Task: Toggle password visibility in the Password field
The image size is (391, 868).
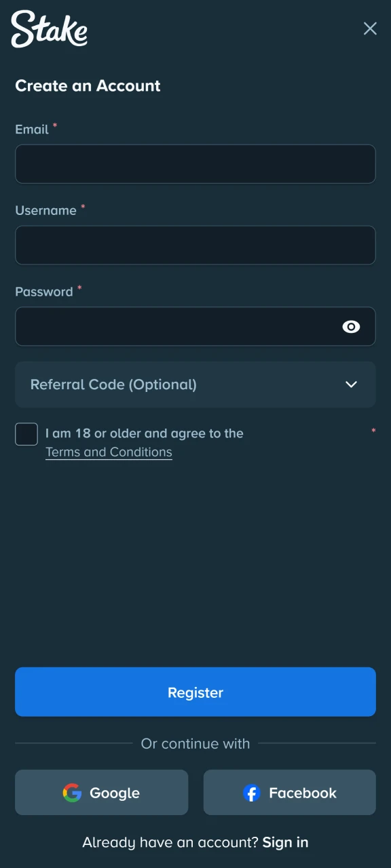Action: tap(352, 327)
